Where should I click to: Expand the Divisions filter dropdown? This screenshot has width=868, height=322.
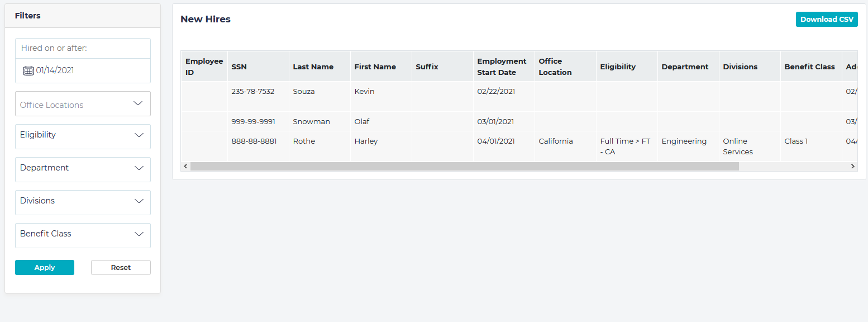pyautogui.click(x=83, y=202)
